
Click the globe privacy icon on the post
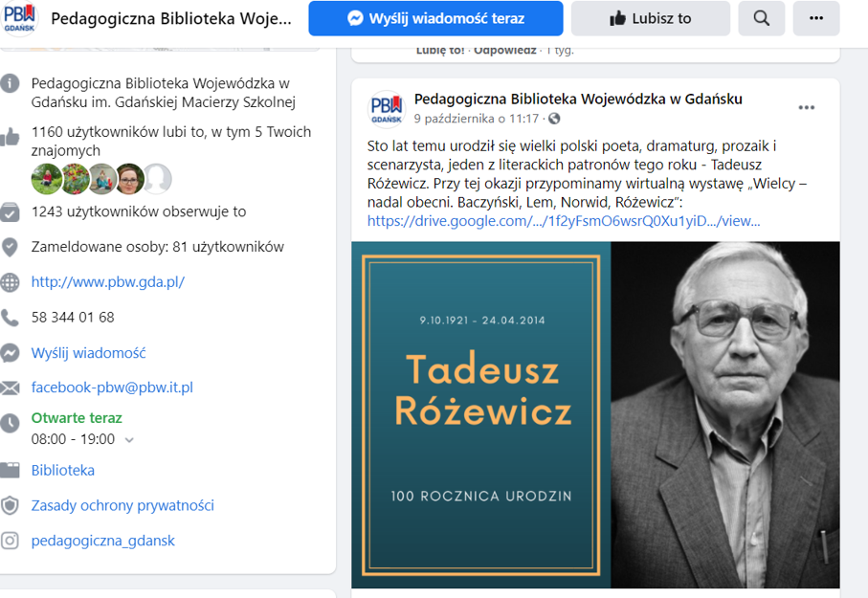point(554,119)
